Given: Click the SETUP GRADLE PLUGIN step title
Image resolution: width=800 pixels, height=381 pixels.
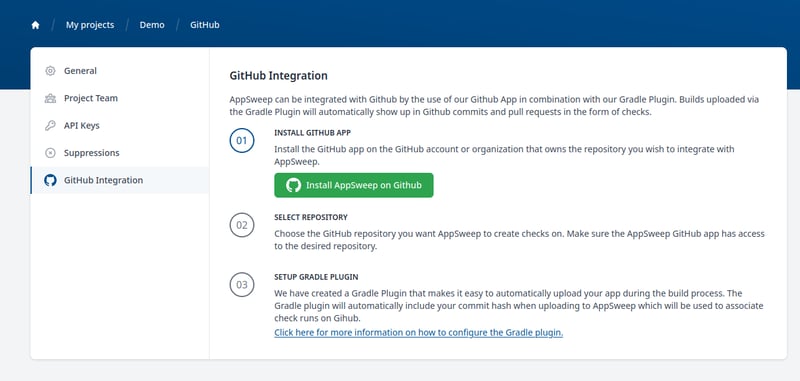Looking at the screenshot, I should click(316, 277).
